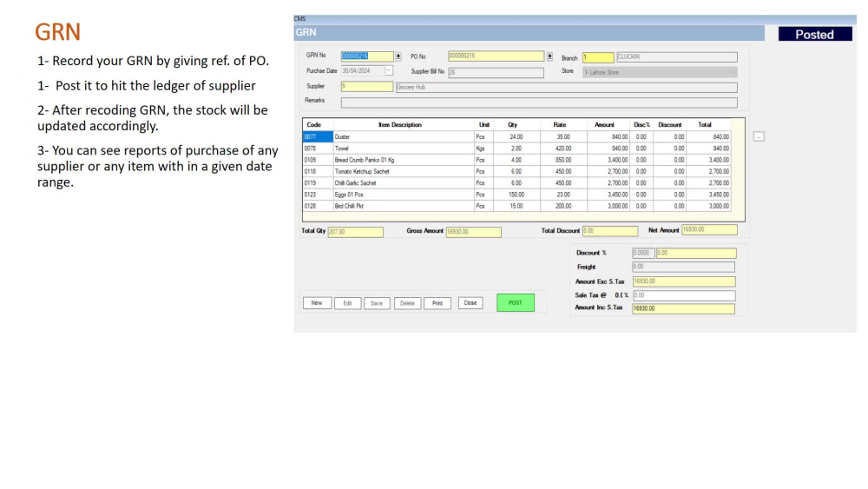Select code cell 0077 in the grid
Image resolution: width=868 pixels, height=489 pixels.
318,136
